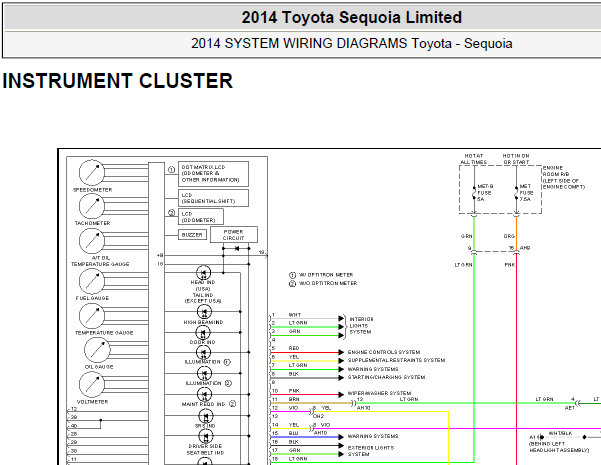The image size is (601, 465).
Task: Click the 'BUZZER' box
Action: [192, 235]
